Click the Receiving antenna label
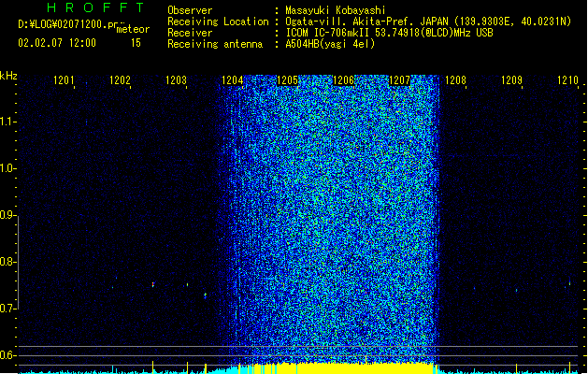Image resolution: width=588 pixels, height=374 pixels. coord(215,44)
